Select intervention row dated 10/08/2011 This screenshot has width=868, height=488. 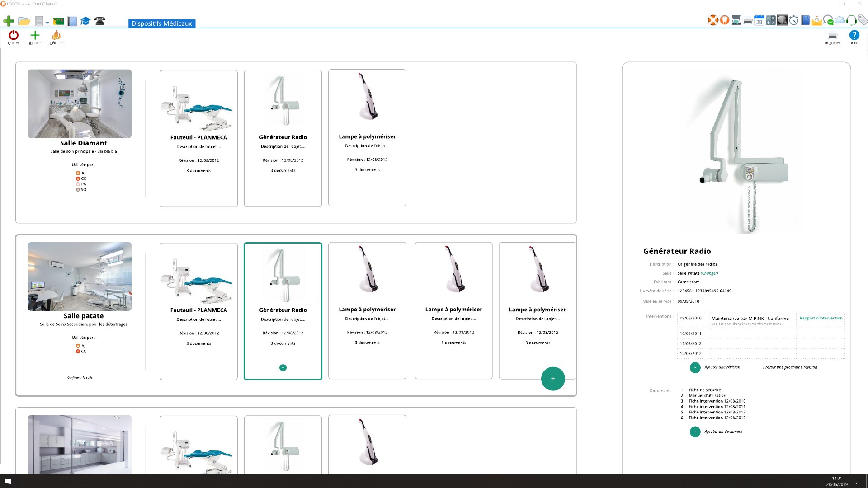pyautogui.click(x=761, y=333)
